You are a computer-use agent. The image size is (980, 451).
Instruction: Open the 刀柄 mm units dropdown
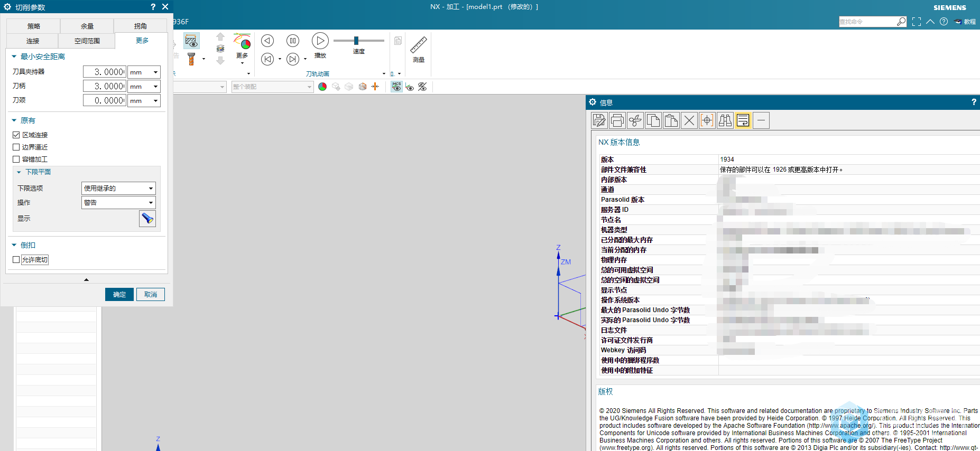(144, 86)
